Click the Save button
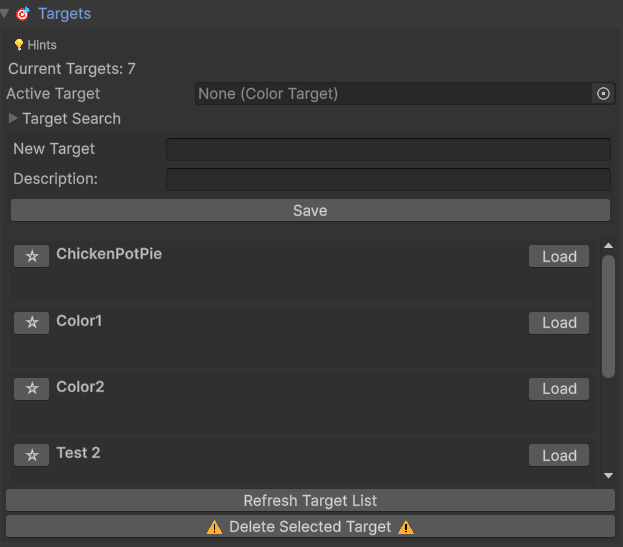Screen dimensions: 623x547 point(310,210)
